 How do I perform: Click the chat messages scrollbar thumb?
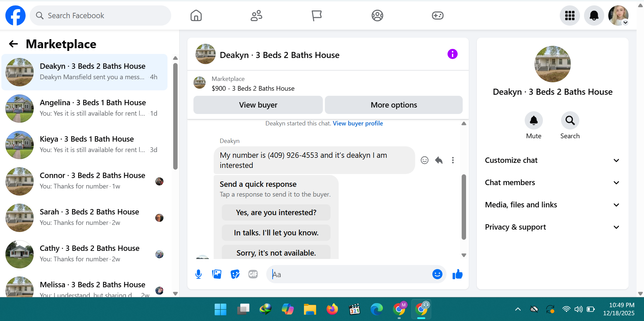coord(464,207)
